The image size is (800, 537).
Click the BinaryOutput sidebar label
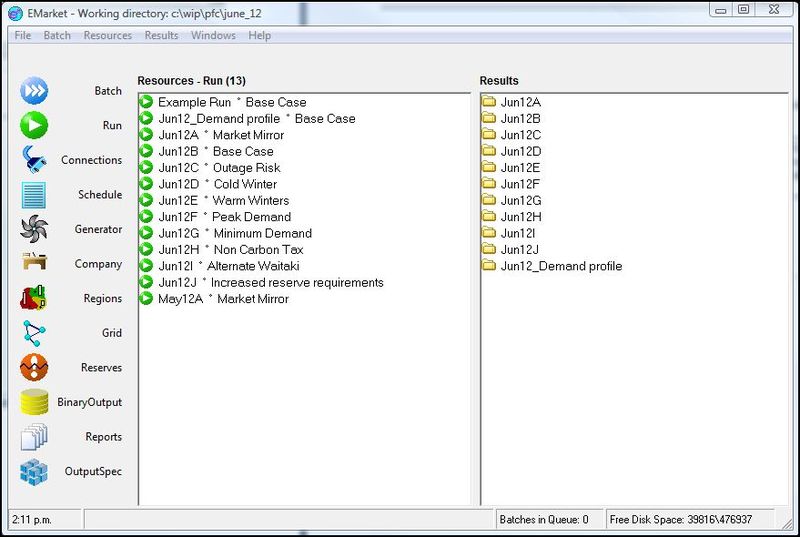90,402
